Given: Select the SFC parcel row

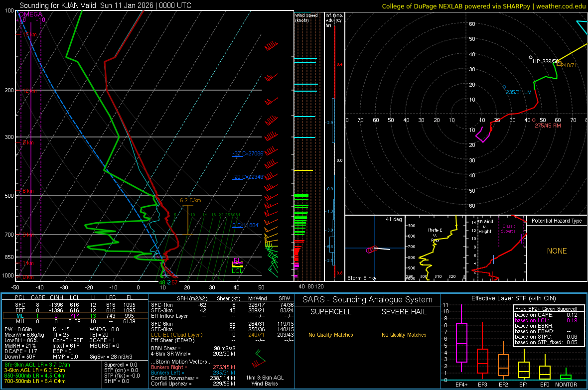Looking at the screenshot, I should (x=74, y=305).
